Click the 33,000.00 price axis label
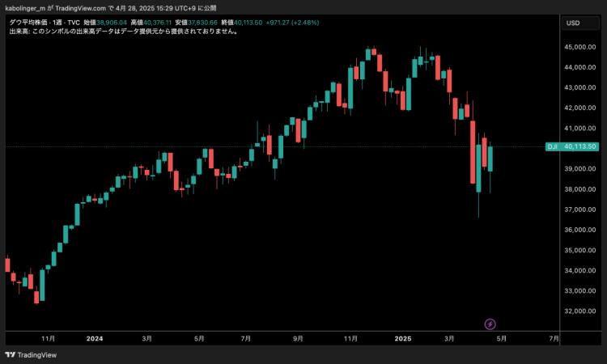The width and height of the screenshot is (607, 364). pyautogui.click(x=580, y=290)
